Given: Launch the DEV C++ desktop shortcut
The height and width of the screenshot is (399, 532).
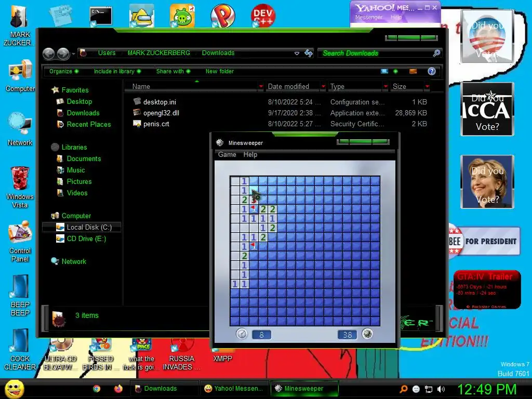Looking at the screenshot, I should pyautogui.click(x=263, y=16).
